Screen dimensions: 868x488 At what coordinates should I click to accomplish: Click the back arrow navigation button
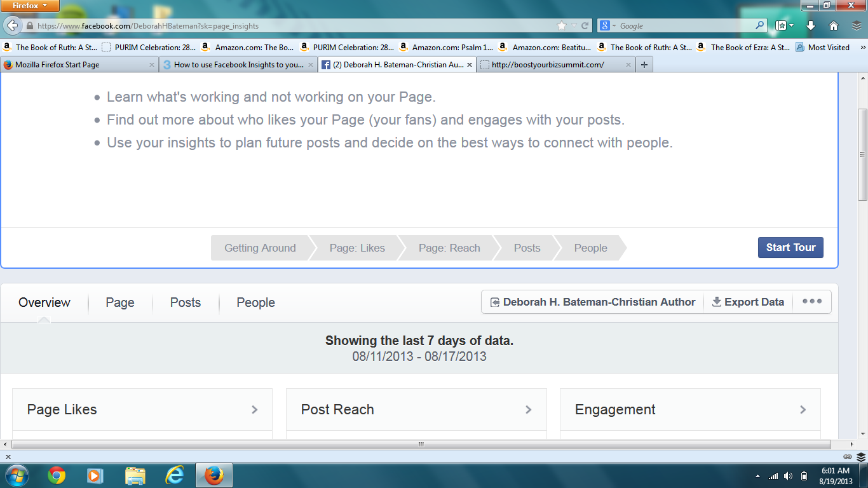pos(12,26)
